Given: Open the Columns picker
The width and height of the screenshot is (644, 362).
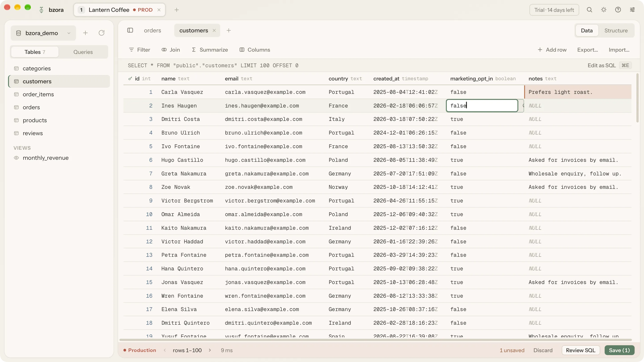Looking at the screenshot, I should [255, 50].
